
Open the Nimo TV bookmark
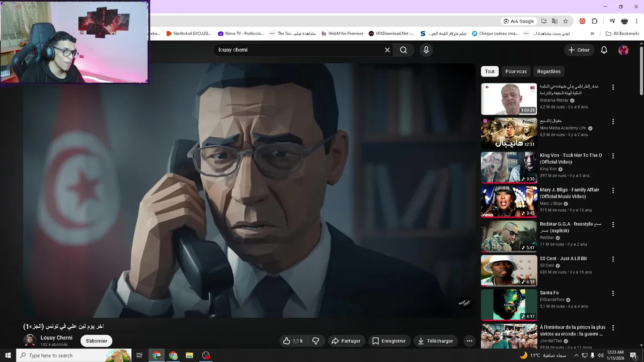[x=240, y=34]
